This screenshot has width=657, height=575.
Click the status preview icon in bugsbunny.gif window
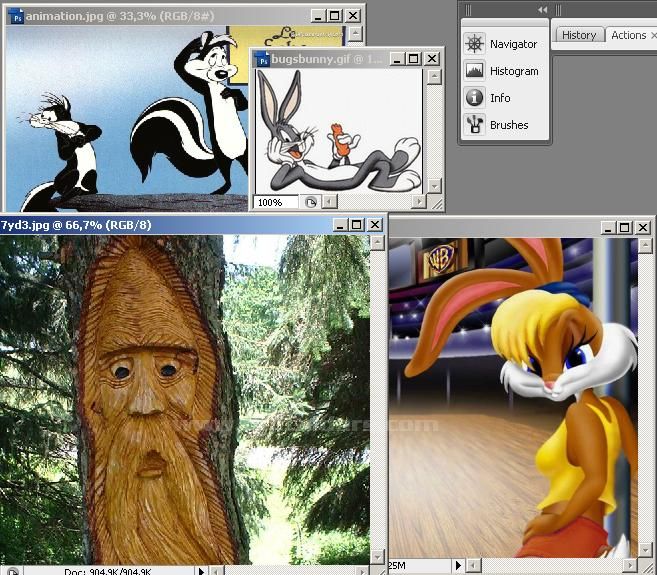pos(310,202)
